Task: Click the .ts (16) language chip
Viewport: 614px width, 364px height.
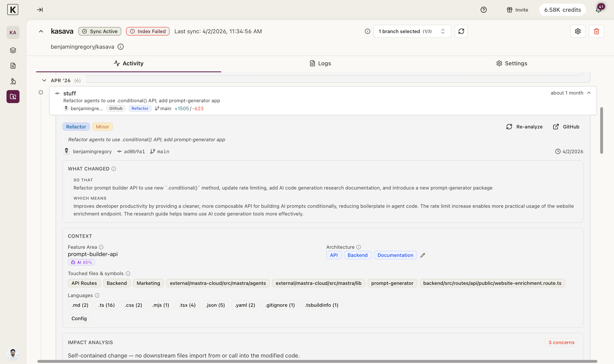Action: [107, 305]
